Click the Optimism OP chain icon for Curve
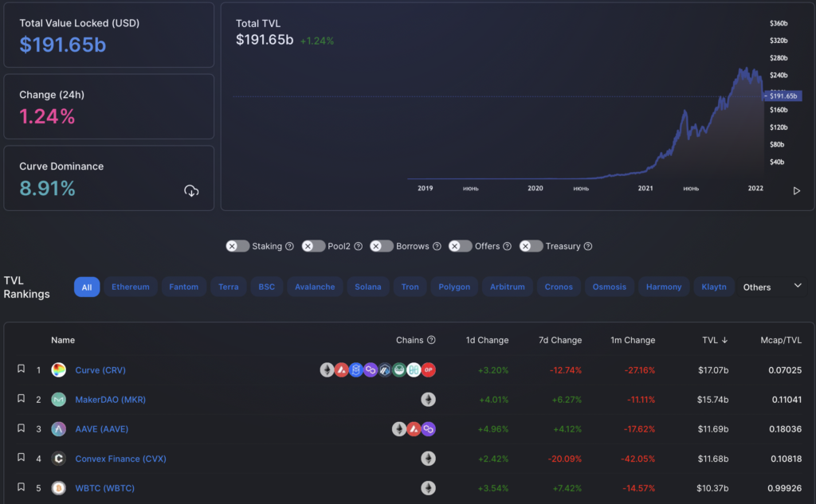 (428, 370)
